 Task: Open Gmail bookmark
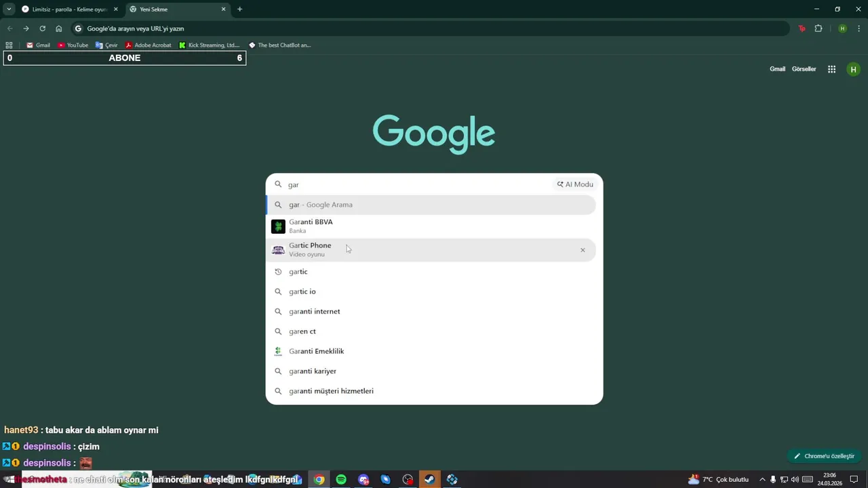click(38, 45)
